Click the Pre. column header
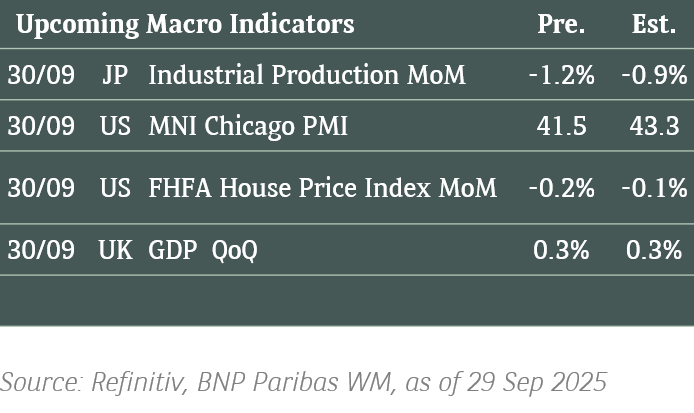 tap(561, 24)
